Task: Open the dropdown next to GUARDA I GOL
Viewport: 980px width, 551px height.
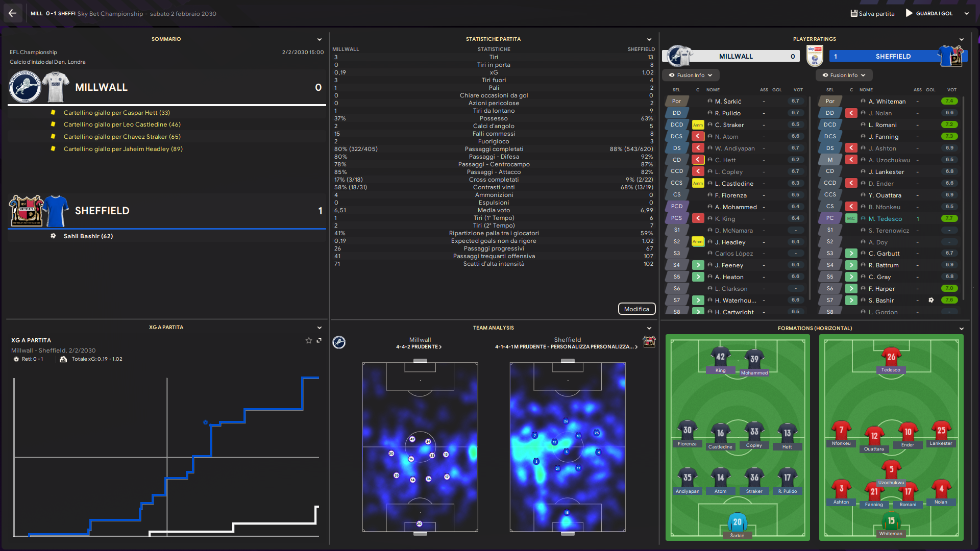Action: [x=967, y=14]
